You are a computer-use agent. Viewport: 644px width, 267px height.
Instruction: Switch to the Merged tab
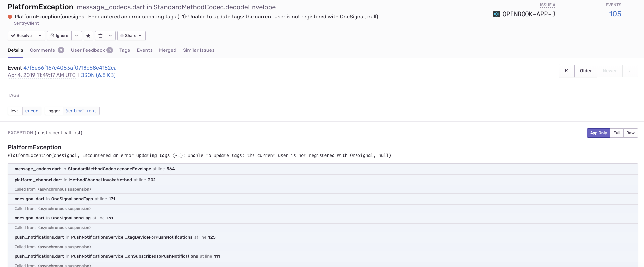168,50
